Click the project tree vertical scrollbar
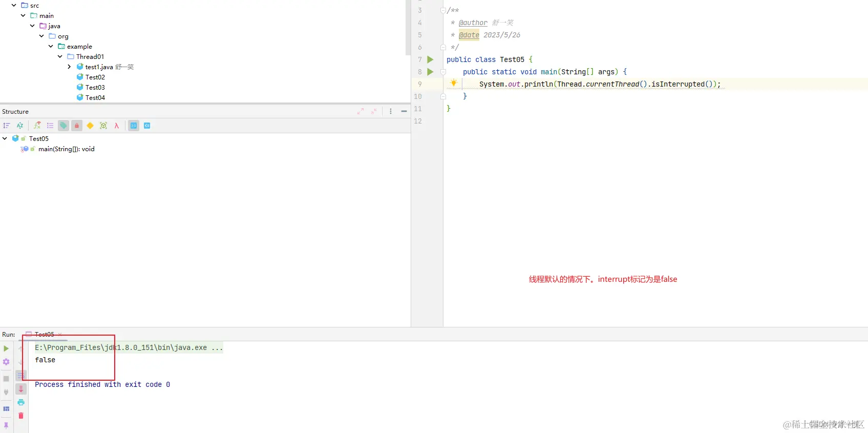Image resolution: width=868 pixels, height=433 pixels. coord(408,28)
